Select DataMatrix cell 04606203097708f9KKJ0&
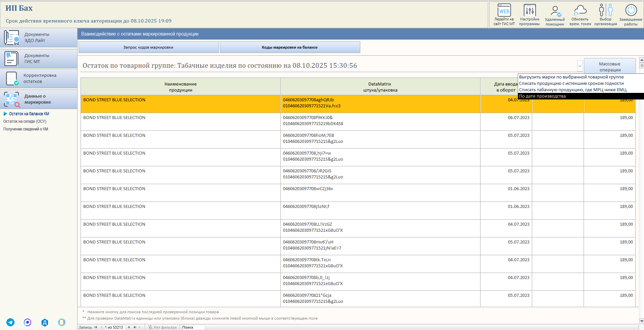The width and height of the screenshot is (644, 330). pos(380,122)
